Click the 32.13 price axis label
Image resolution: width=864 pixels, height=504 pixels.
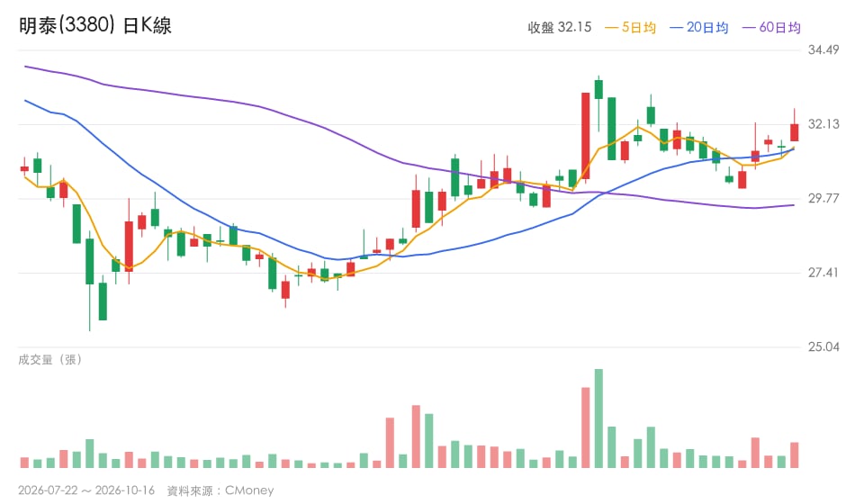point(823,124)
